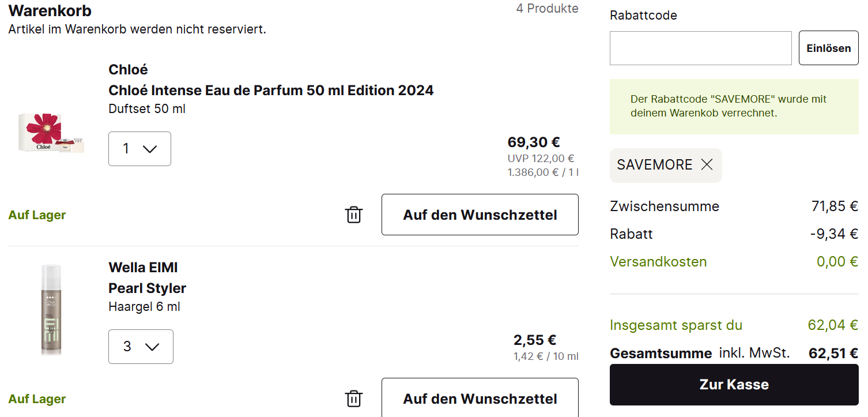Add Wella Pearl Styler to Wunschzettel
Viewport: 868px width, 417px height.
tap(480, 399)
